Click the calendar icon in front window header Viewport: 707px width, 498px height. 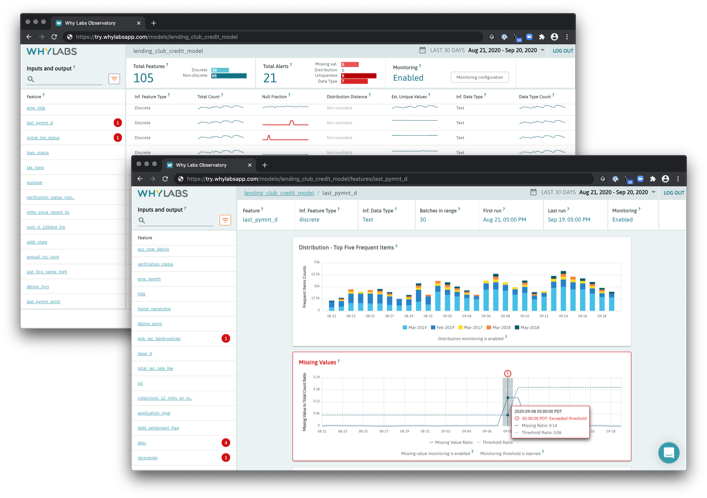click(533, 192)
